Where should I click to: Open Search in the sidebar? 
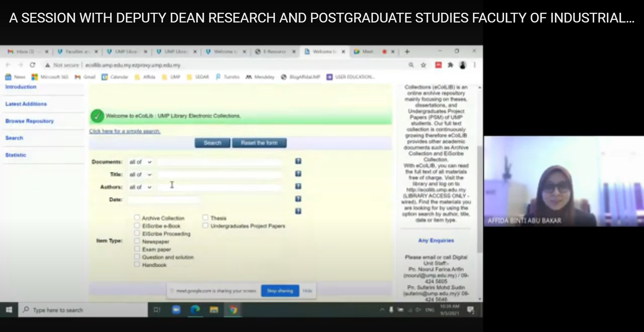(14, 138)
